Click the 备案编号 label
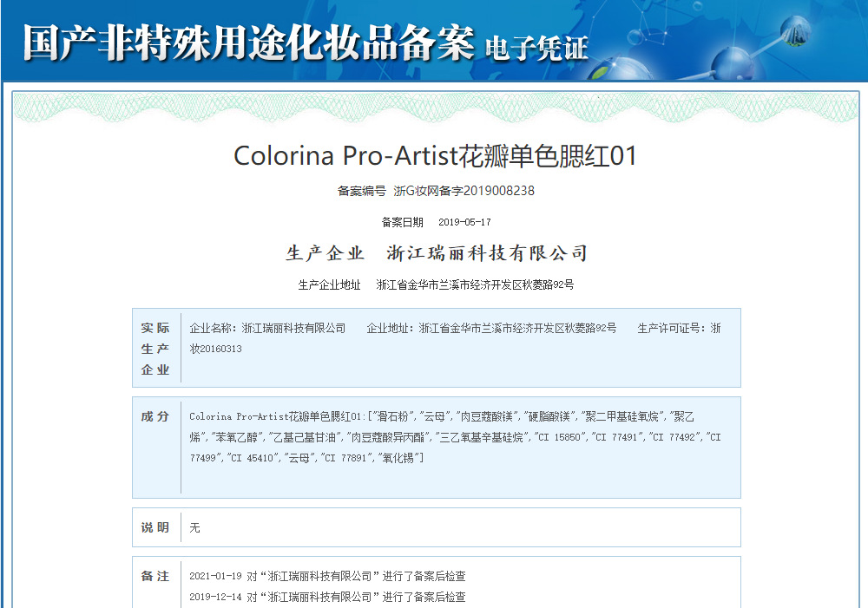Screen dimensions: 868x608 pyautogui.click(x=361, y=191)
